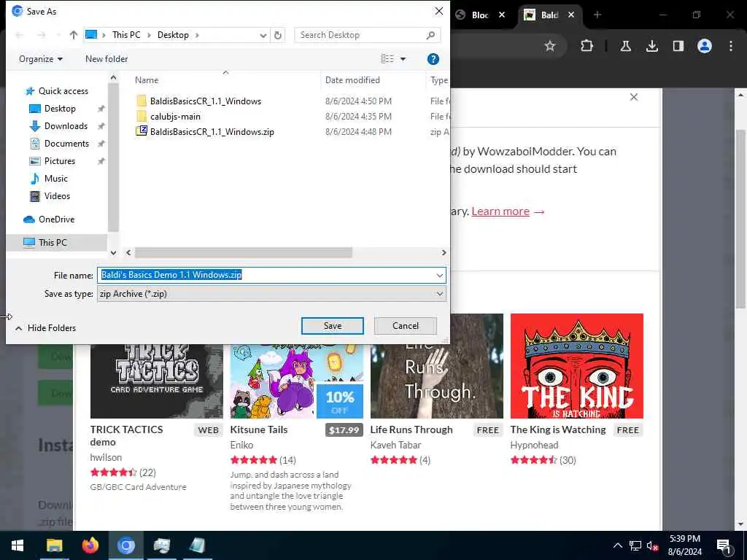This screenshot has height=560, width=747.
Task: Click Quick access in the navigation pane
Action: coord(63,91)
